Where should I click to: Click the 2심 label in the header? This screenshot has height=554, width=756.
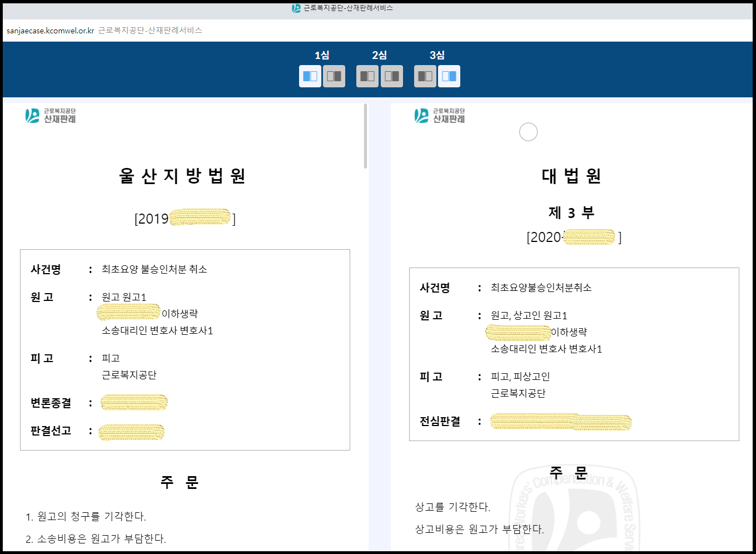pyautogui.click(x=380, y=55)
